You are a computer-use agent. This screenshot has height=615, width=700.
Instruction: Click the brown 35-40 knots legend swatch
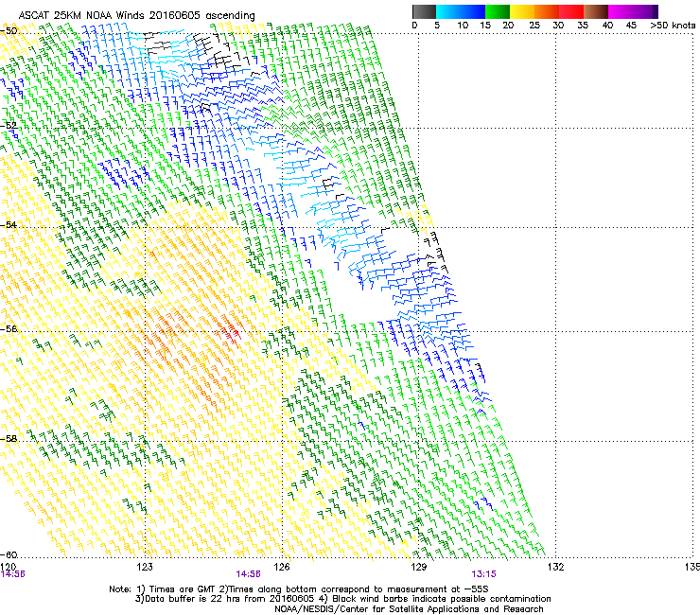[x=596, y=11]
